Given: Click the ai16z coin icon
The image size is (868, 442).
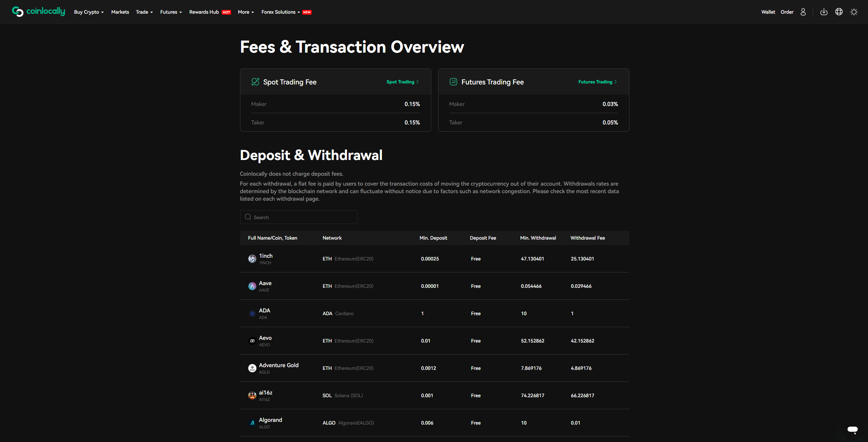Looking at the screenshot, I should pos(252,396).
